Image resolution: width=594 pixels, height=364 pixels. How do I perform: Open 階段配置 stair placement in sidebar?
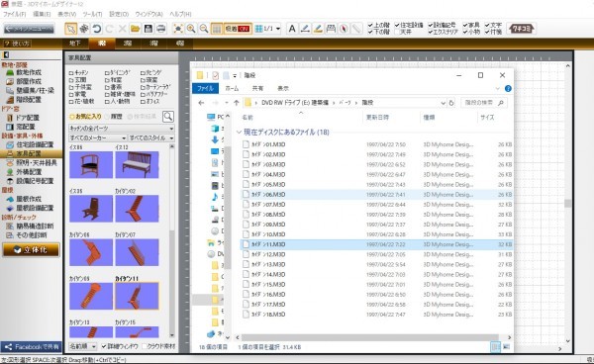(x=24, y=100)
